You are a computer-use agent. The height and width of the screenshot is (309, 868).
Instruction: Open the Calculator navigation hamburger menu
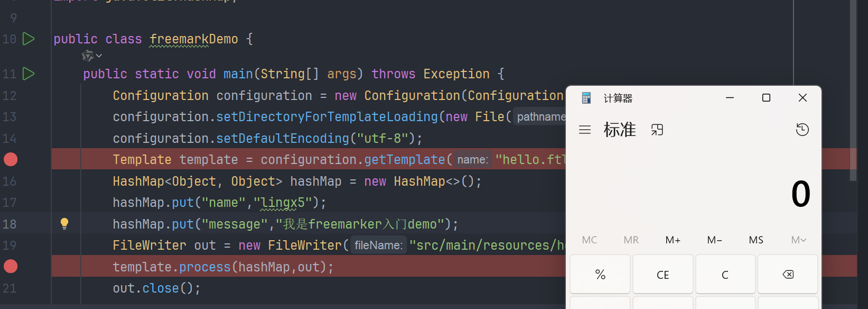pos(585,130)
